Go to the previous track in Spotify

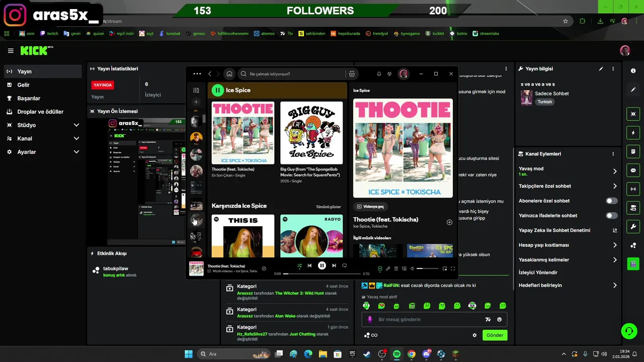pos(310,265)
